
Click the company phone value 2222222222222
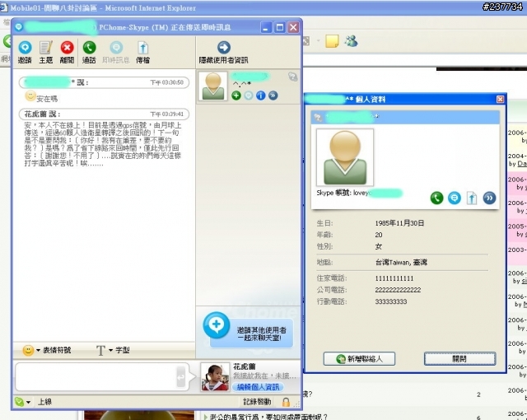[x=398, y=290]
